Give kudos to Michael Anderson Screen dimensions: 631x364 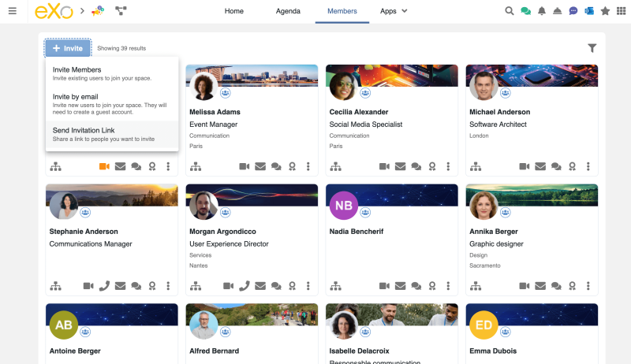573,166
